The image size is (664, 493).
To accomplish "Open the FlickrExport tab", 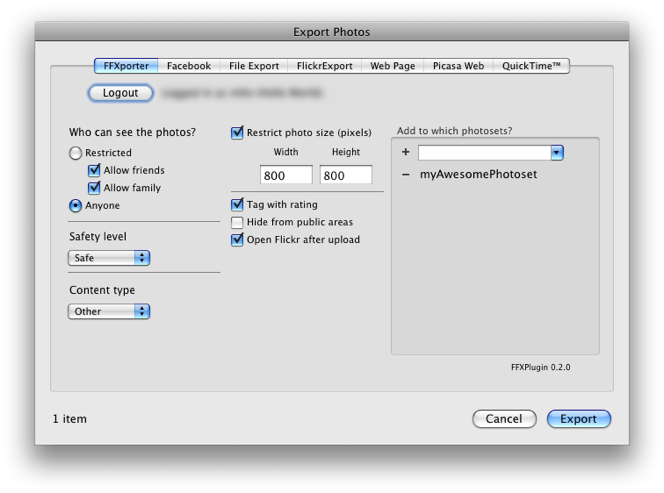I will click(x=325, y=66).
